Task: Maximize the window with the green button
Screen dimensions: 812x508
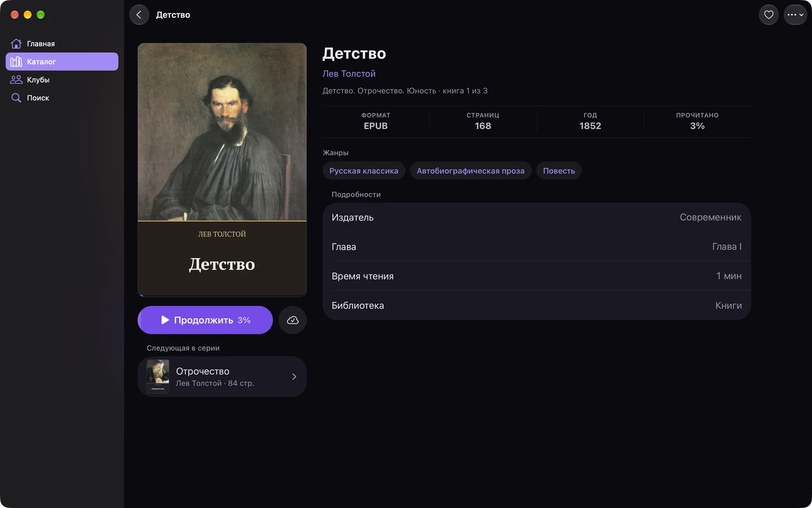Action: pyautogui.click(x=41, y=15)
